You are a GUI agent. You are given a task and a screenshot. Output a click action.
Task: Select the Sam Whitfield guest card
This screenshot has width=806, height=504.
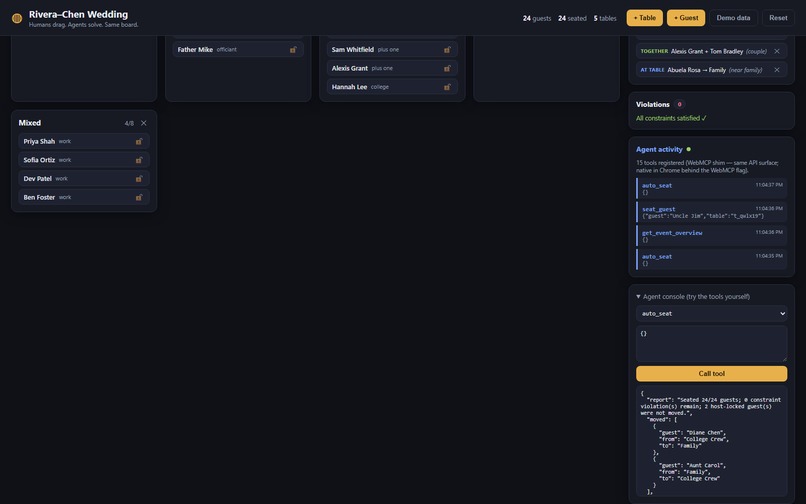(392, 50)
